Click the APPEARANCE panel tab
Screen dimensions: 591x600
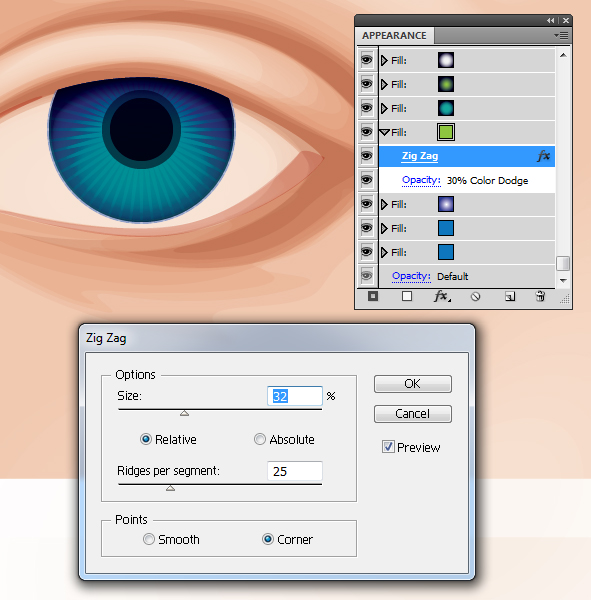point(394,36)
